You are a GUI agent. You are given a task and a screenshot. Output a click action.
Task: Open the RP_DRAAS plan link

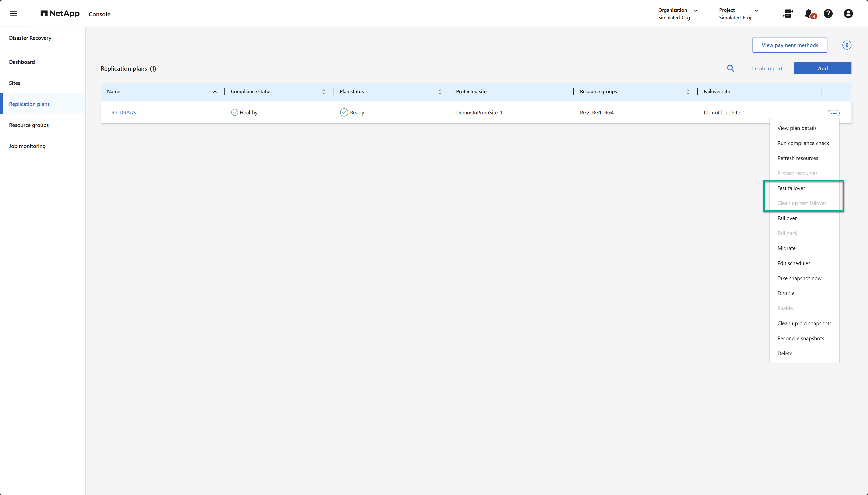(123, 112)
